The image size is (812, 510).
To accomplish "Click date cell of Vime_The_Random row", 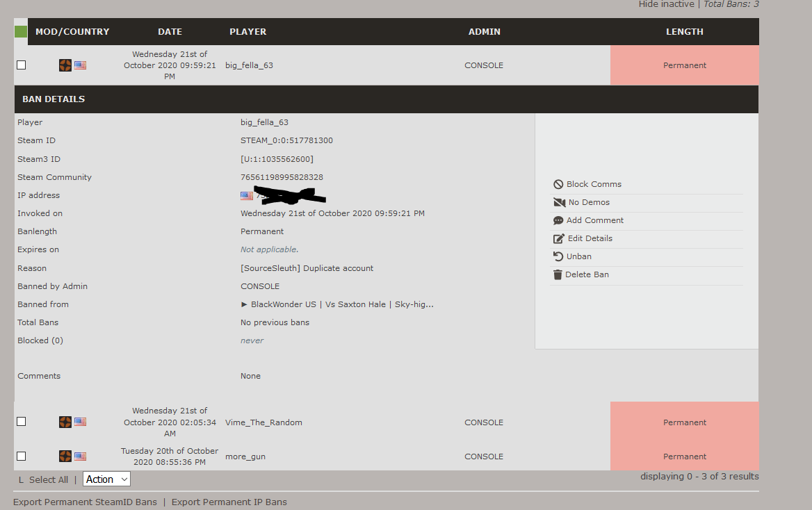I will (x=170, y=422).
